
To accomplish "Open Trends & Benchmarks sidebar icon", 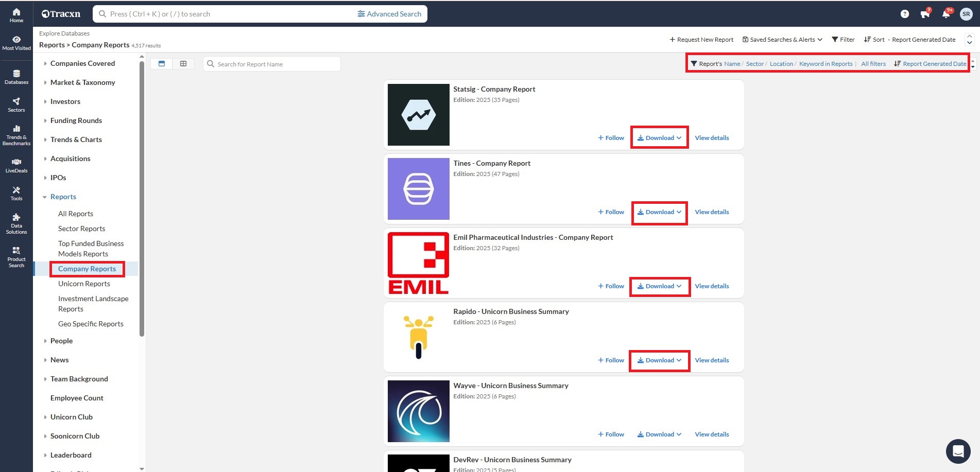I will click(16, 135).
